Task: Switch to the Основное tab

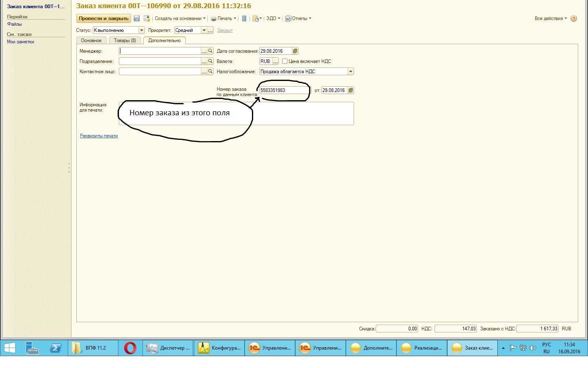Action: pyautogui.click(x=91, y=40)
